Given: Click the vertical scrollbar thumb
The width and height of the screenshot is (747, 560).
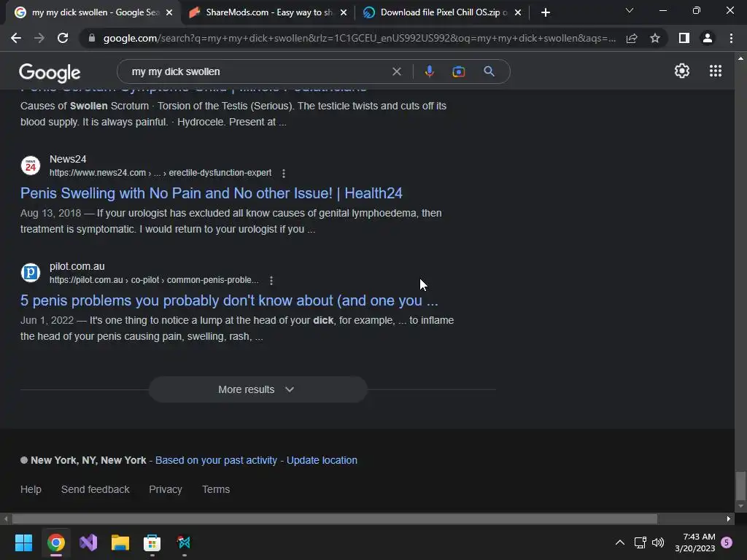Looking at the screenshot, I should pos(740,486).
